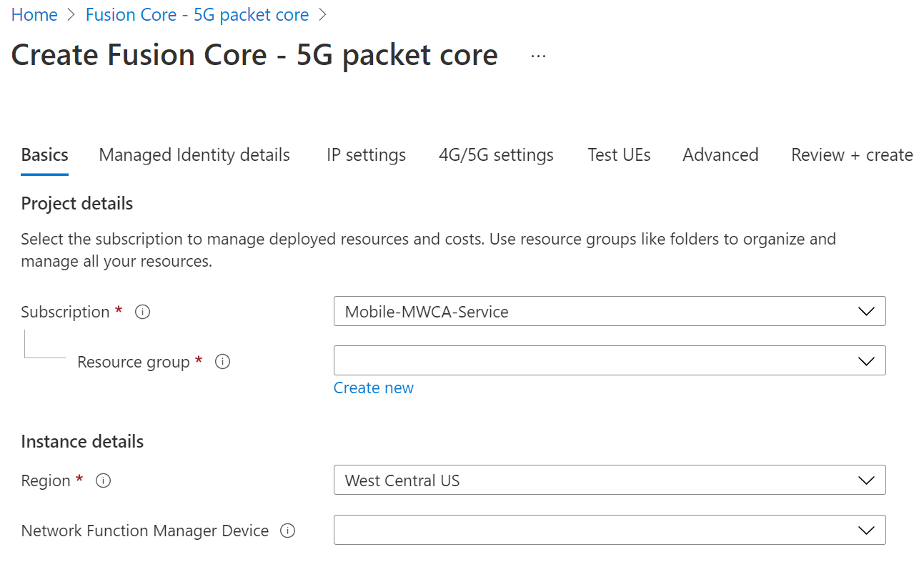
Task: Switch to the Managed Identity details tab
Action: (194, 155)
